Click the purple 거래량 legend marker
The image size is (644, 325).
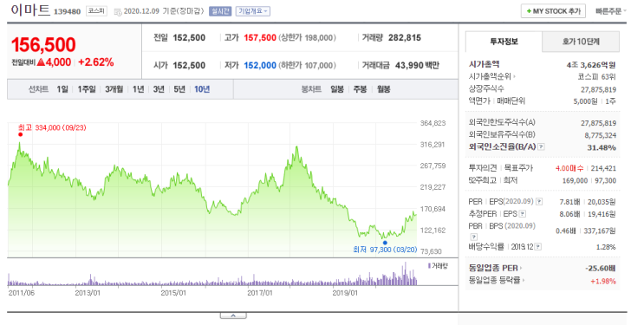(429, 266)
